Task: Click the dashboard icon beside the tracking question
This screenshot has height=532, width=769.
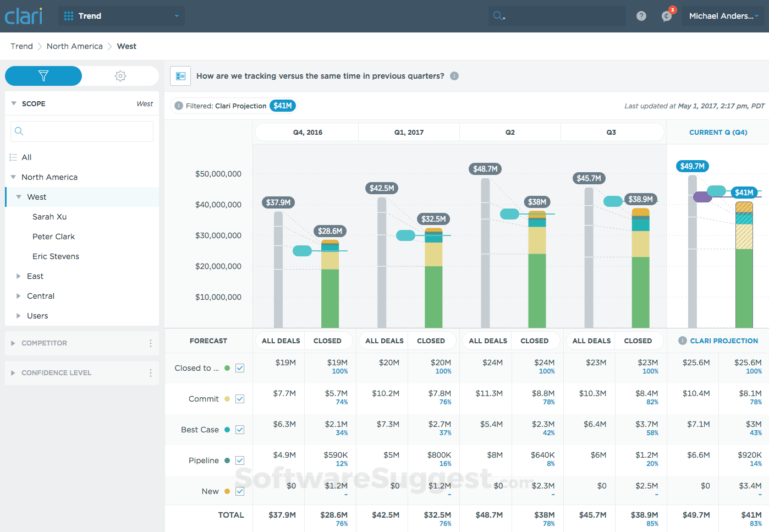Action: [180, 75]
